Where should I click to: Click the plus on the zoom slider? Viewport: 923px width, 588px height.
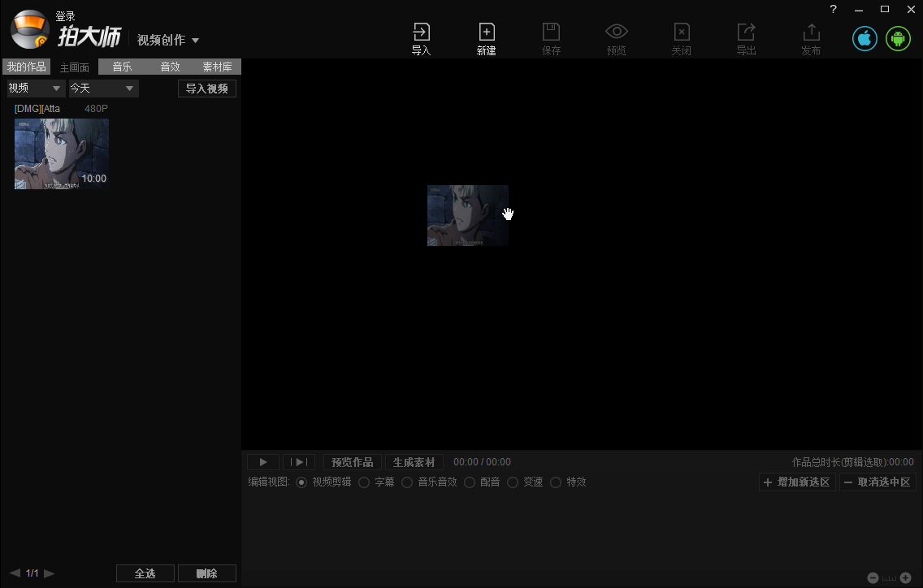pyautogui.click(x=906, y=577)
